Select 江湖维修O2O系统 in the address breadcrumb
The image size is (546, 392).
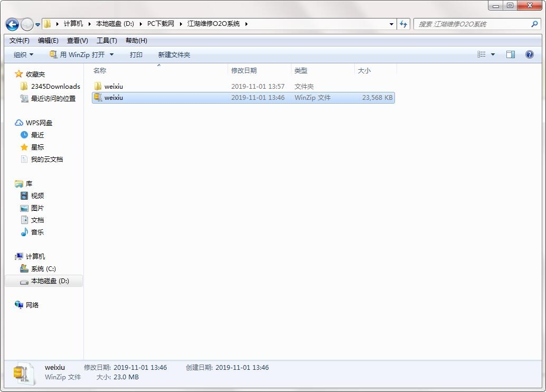coord(213,24)
